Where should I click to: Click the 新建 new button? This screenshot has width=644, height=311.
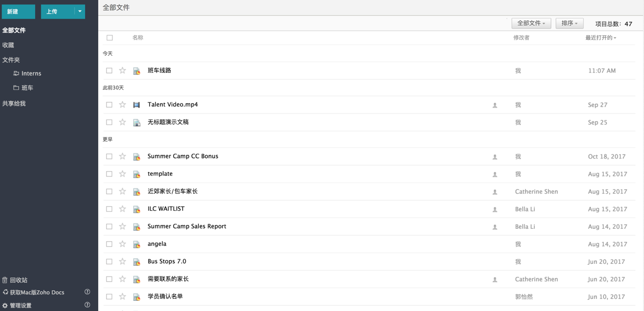18,12
